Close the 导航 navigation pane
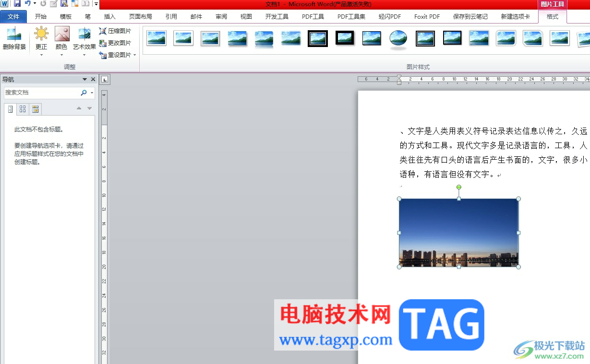The image size is (590, 364). pyautogui.click(x=93, y=80)
